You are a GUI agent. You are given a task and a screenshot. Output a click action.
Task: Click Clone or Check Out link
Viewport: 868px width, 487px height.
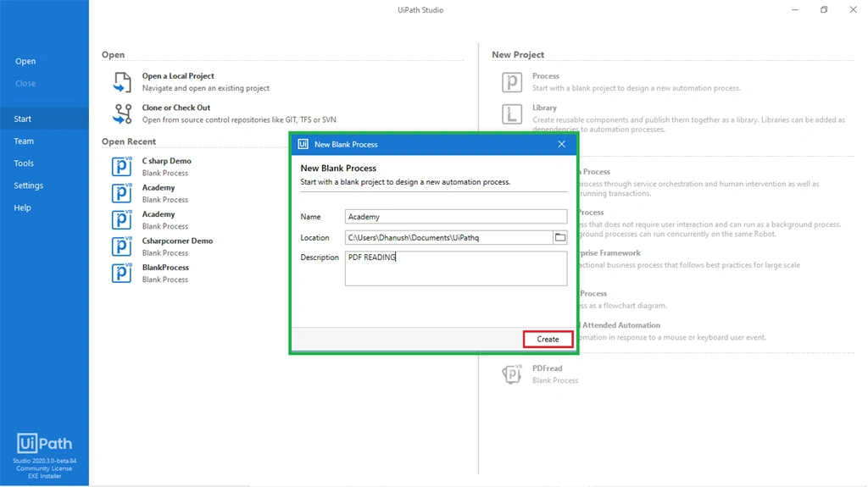[x=176, y=108]
